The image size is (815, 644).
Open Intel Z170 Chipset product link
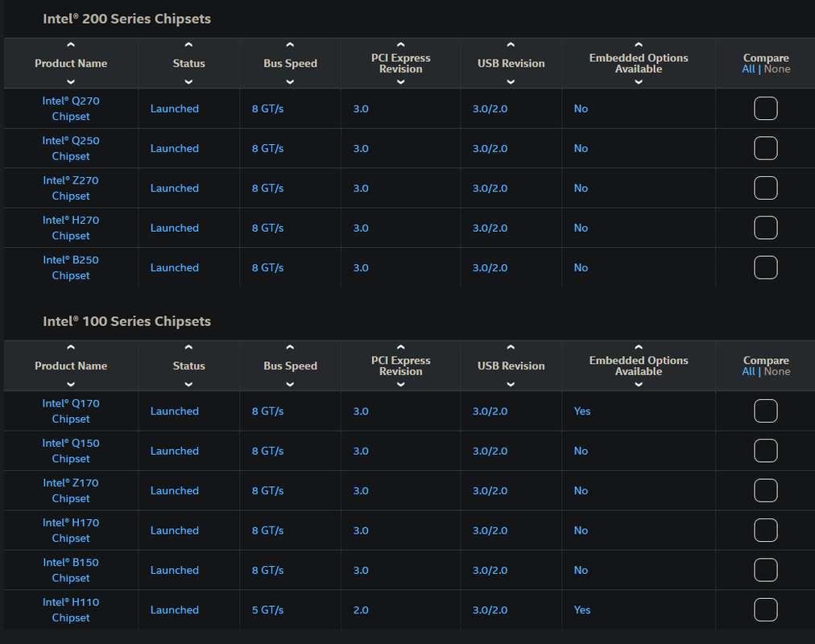(x=71, y=490)
